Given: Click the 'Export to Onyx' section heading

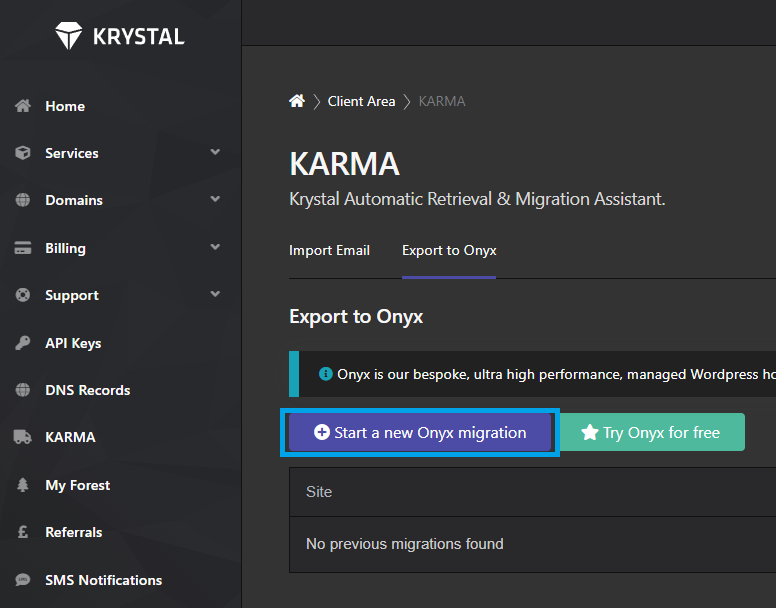Looking at the screenshot, I should pos(356,316).
